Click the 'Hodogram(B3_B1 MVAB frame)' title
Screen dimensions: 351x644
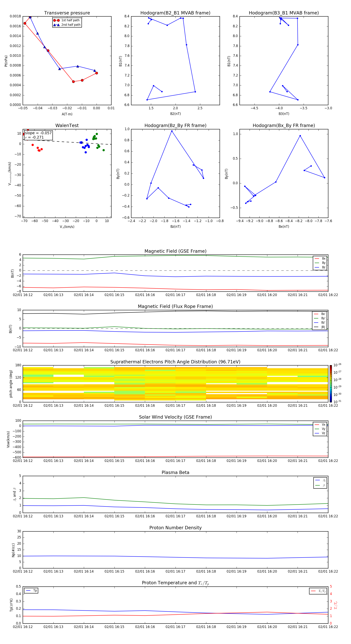284,13
